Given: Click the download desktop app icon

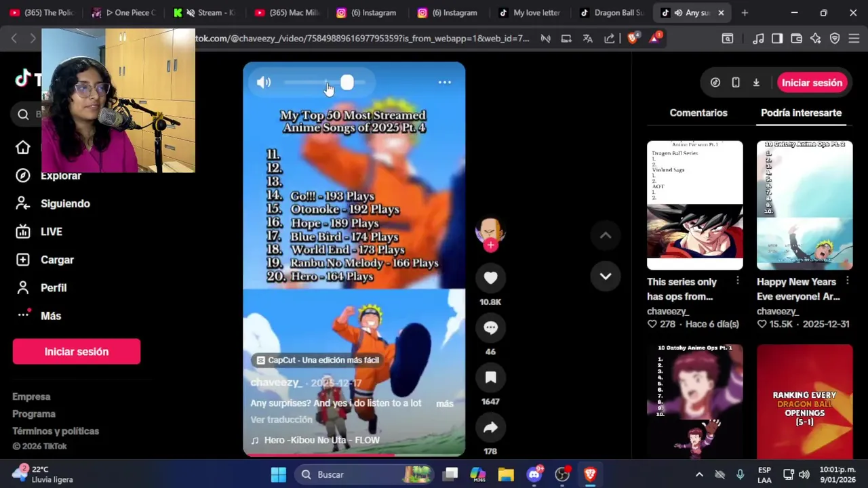Looking at the screenshot, I should click(x=756, y=83).
